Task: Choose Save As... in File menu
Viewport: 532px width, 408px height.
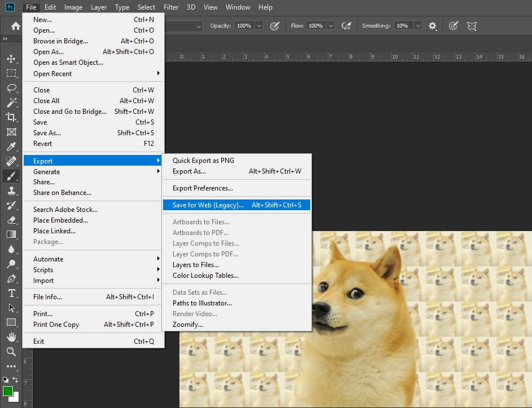Action: click(x=93, y=133)
